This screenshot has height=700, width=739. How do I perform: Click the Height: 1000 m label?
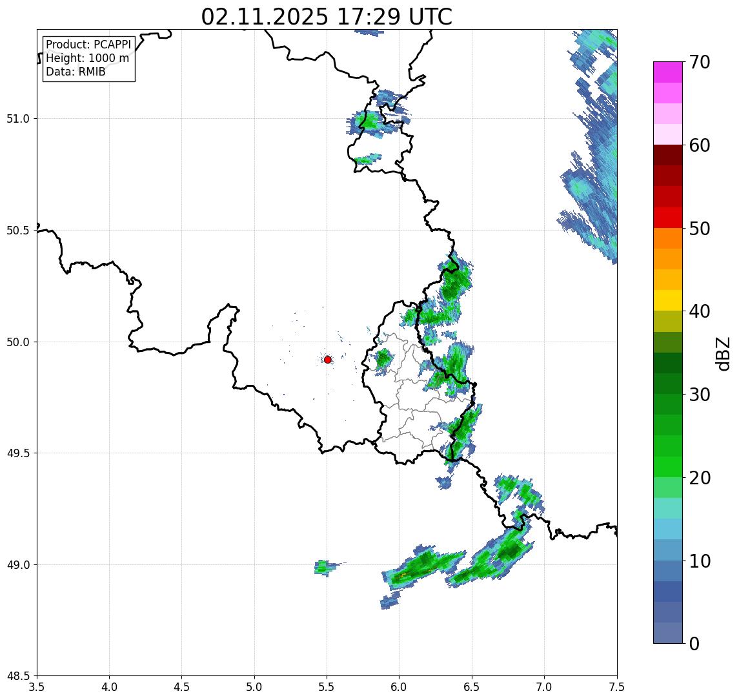click(87, 58)
